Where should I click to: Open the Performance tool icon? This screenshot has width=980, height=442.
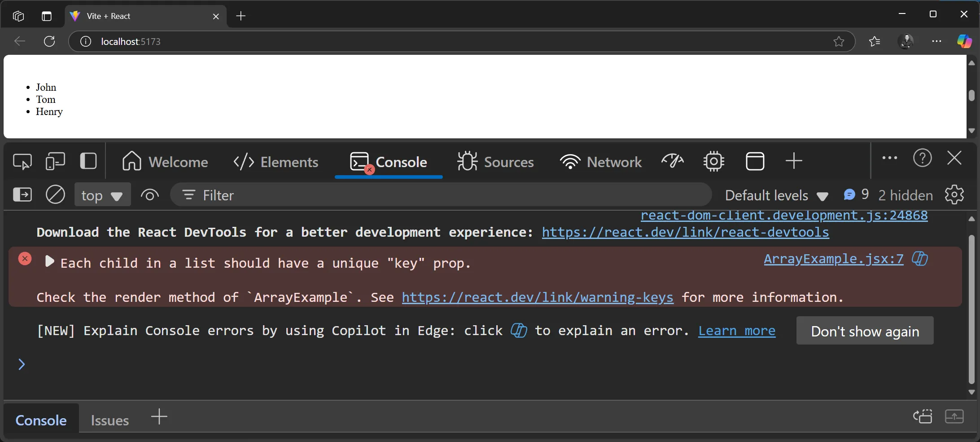pyautogui.click(x=673, y=161)
